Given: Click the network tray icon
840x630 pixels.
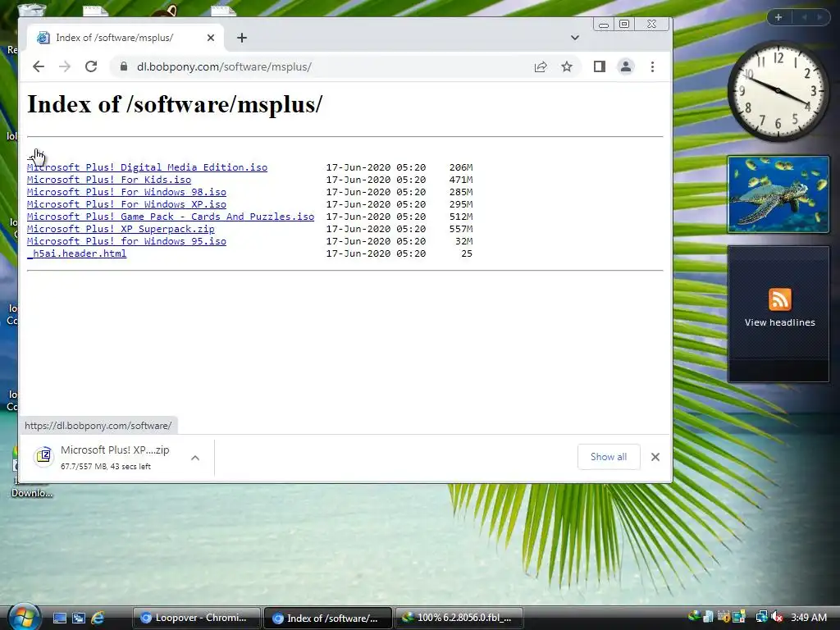Looking at the screenshot, I should [761, 617].
